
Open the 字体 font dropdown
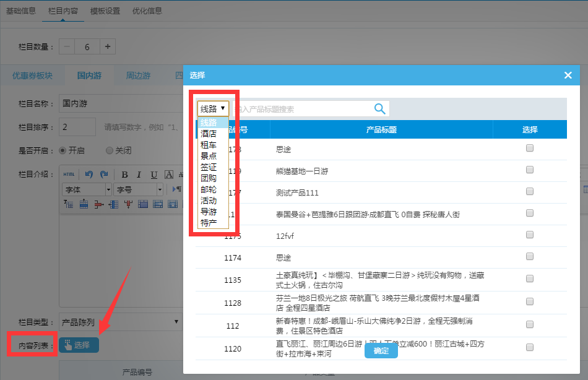(x=87, y=189)
